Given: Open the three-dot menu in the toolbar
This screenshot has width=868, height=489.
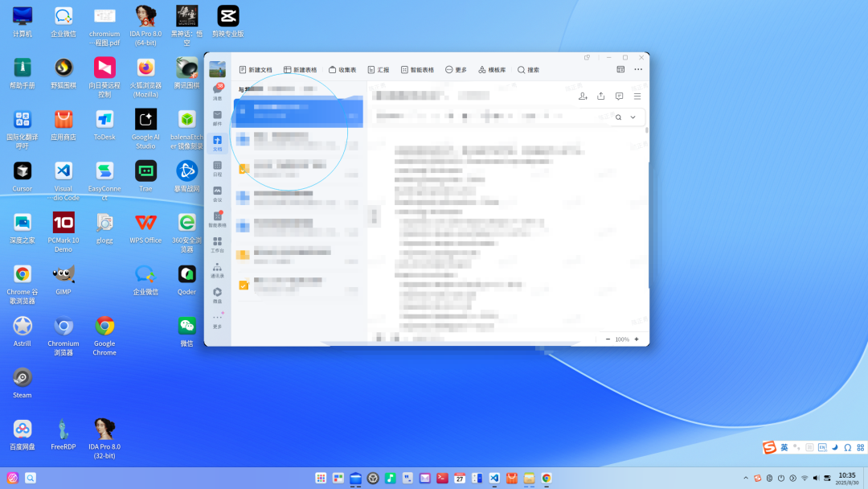Looking at the screenshot, I should [638, 69].
